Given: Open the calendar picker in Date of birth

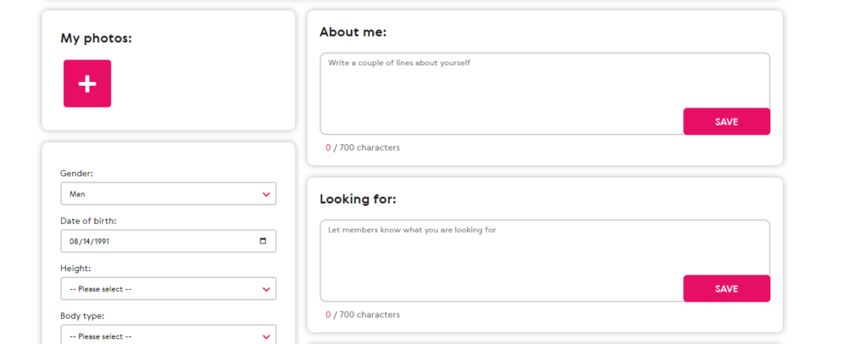Looking at the screenshot, I should [x=263, y=241].
